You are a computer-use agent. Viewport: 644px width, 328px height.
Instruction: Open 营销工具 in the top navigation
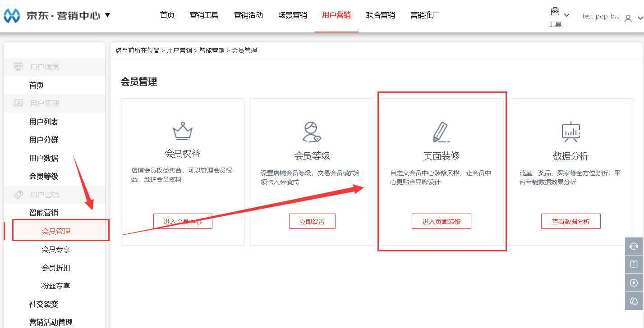click(x=204, y=15)
